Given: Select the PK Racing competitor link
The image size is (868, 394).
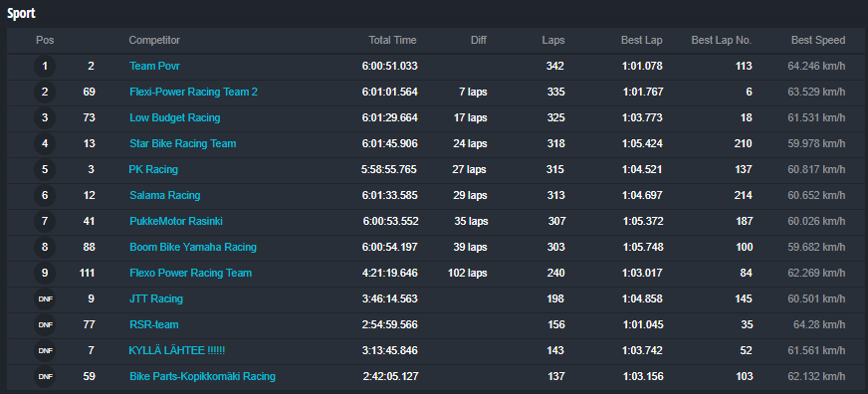Looking at the screenshot, I should [x=153, y=170].
